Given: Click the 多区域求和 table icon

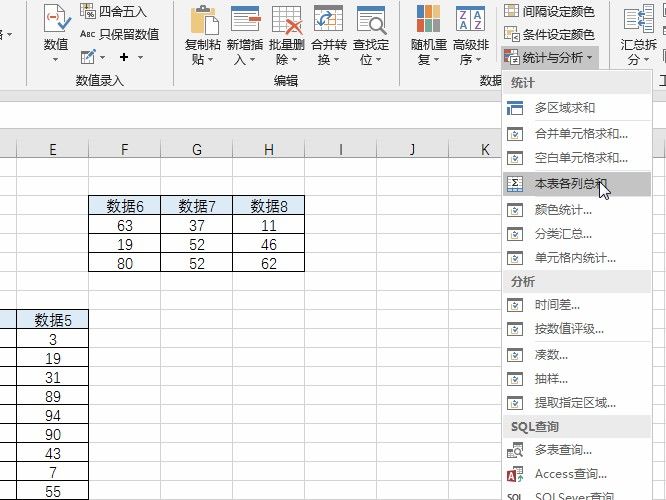Looking at the screenshot, I should click(515, 108).
